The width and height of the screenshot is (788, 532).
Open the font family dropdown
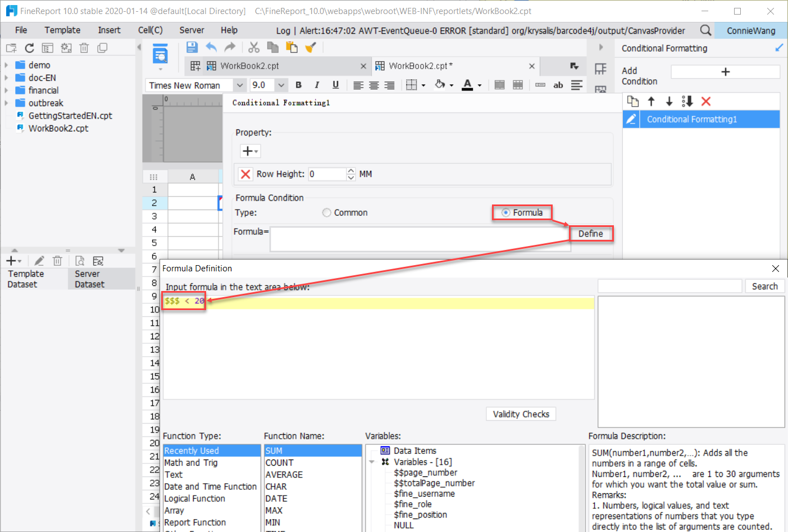[240, 84]
